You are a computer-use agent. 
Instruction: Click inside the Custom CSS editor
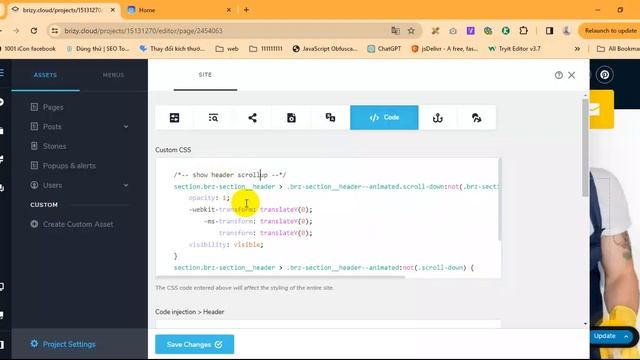[x=327, y=218]
